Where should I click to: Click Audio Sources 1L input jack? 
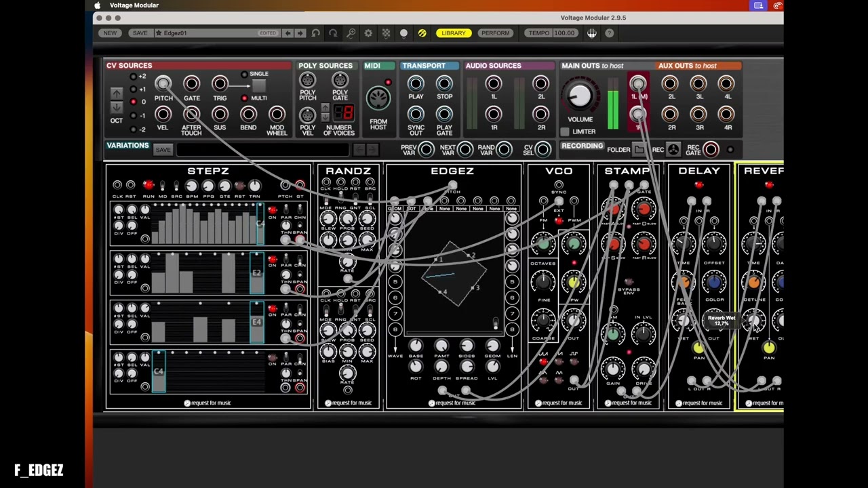pyautogui.click(x=494, y=83)
